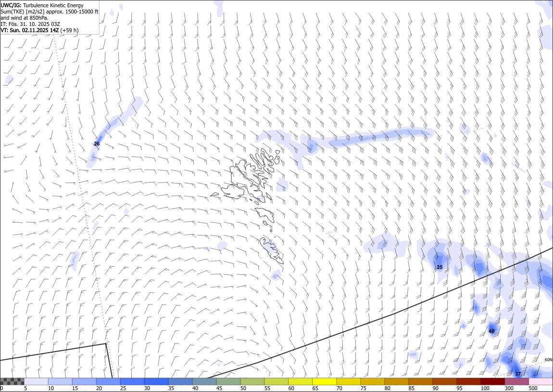Click the legend tick label '300'

(509, 388)
